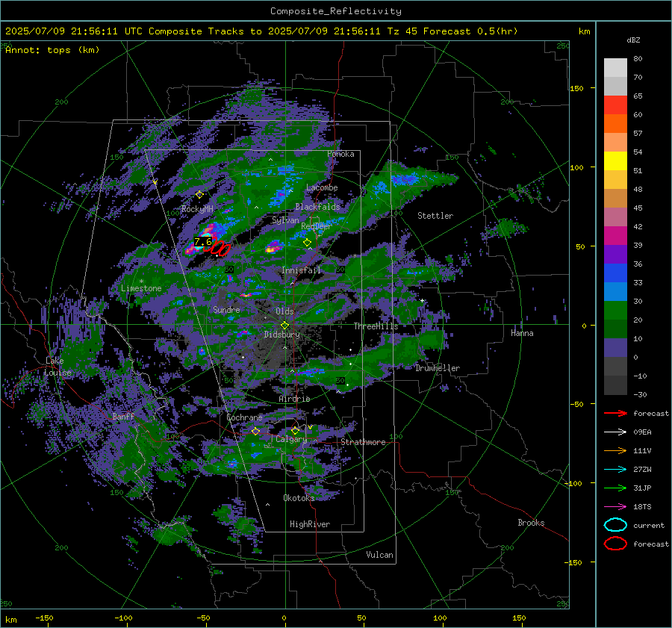Click the Limestone label
The width and height of the screenshot is (672, 628).
tap(141, 288)
